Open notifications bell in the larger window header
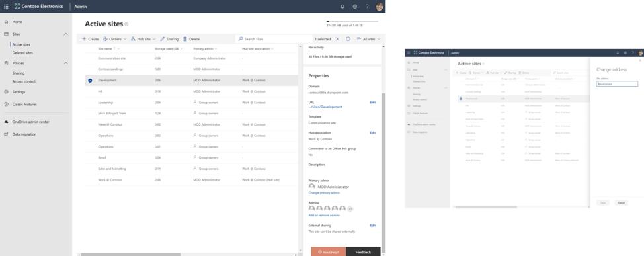This screenshot has height=256, width=644. (342, 7)
